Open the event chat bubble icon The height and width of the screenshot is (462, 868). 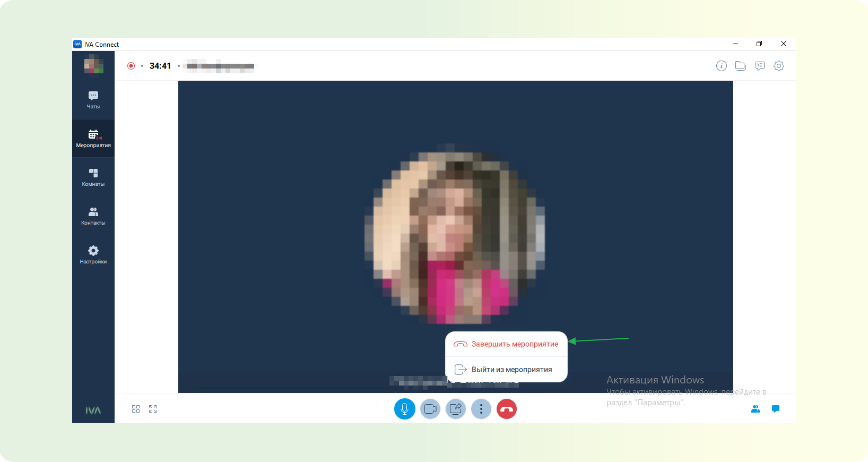point(776,409)
